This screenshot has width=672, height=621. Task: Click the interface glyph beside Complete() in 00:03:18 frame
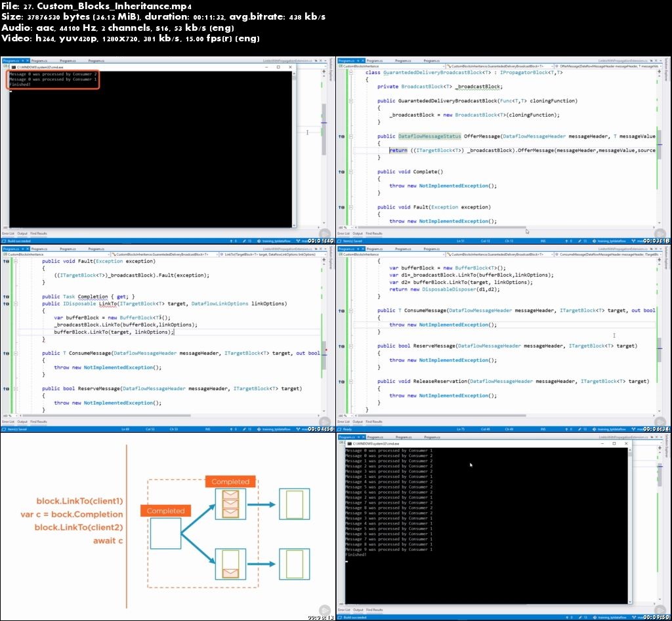[341, 172]
